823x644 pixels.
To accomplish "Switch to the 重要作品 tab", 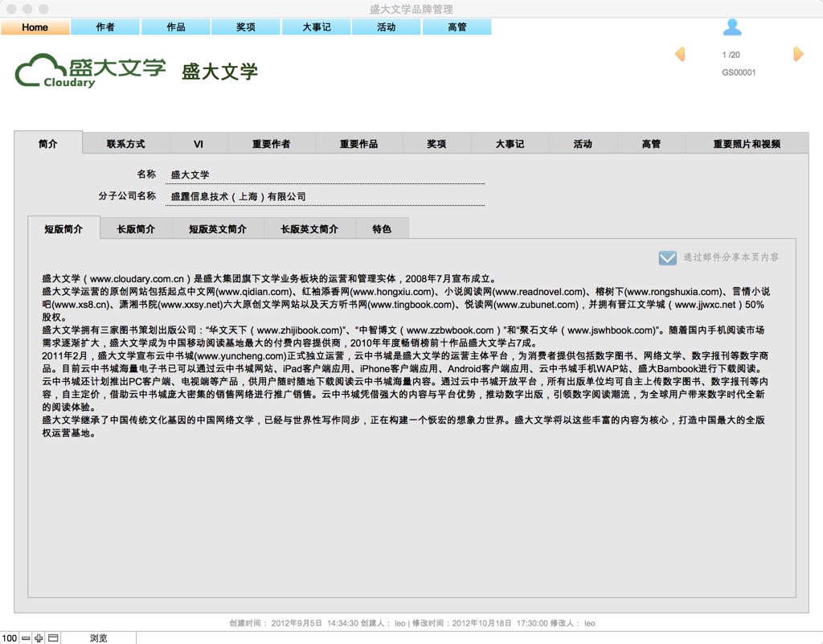I will (x=359, y=144).
